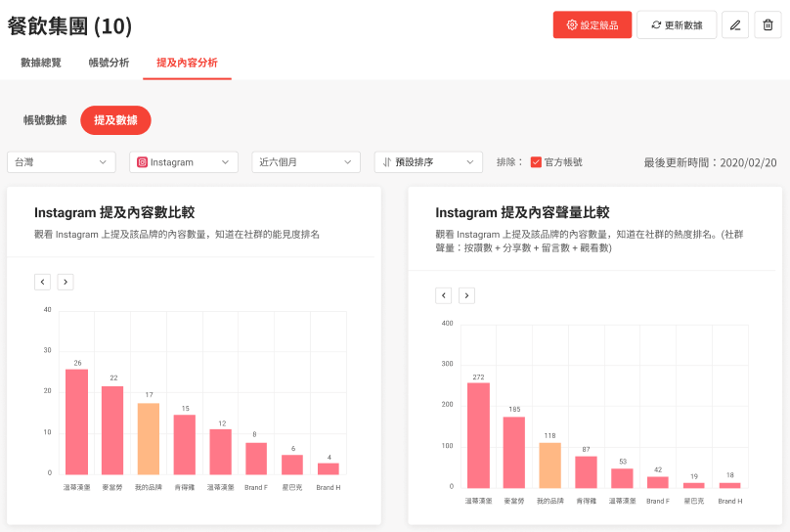Click the bar labeled 26 in content count chart
Image resolution: width=790 pixels, height=532 pixels.
(x=76, y=421)
